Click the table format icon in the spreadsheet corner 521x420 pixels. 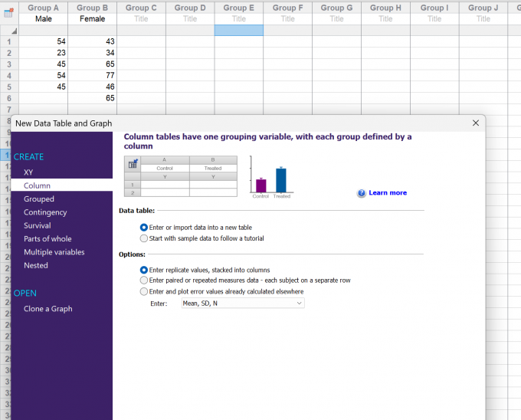coord(8,12)
